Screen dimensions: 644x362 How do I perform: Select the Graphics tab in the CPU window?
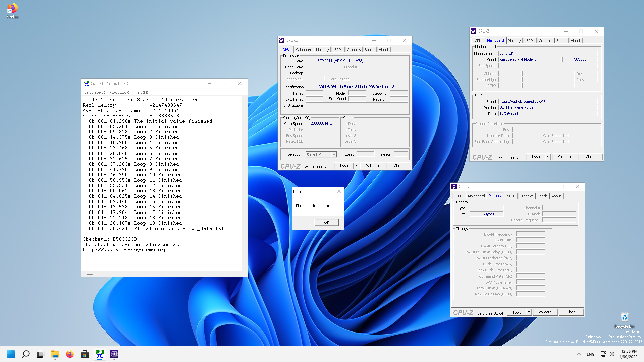click(x=354, y=50)
